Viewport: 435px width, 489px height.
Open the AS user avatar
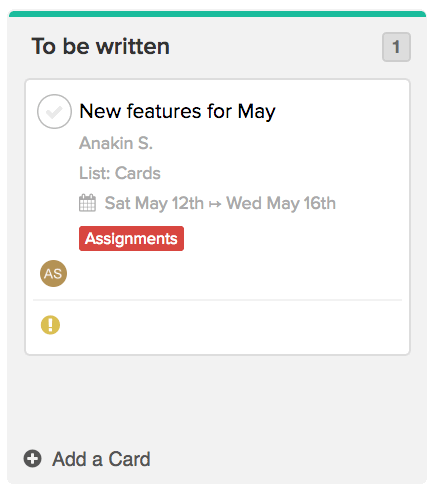pos(53,273)
